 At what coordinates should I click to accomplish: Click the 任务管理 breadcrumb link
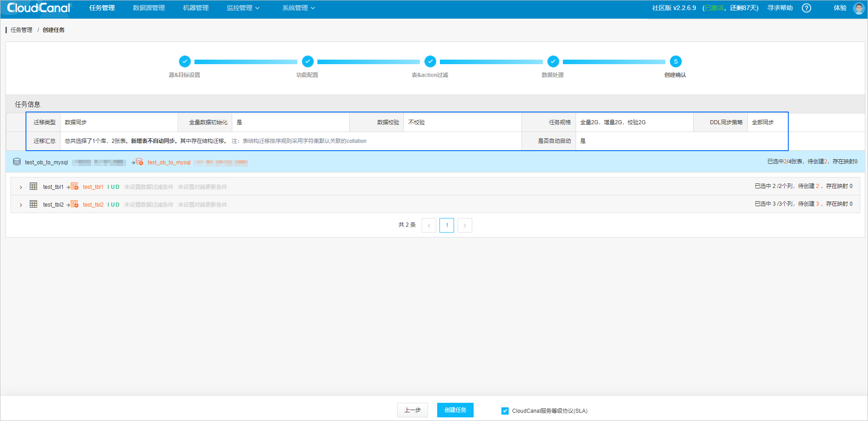point(21,30)
